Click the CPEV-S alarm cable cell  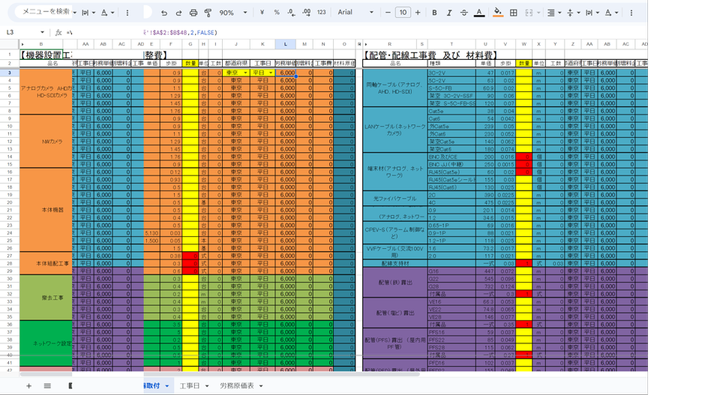395,233
